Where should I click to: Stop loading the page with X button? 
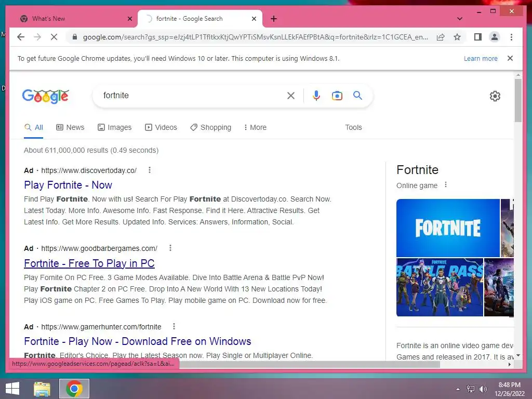(54, 37)
